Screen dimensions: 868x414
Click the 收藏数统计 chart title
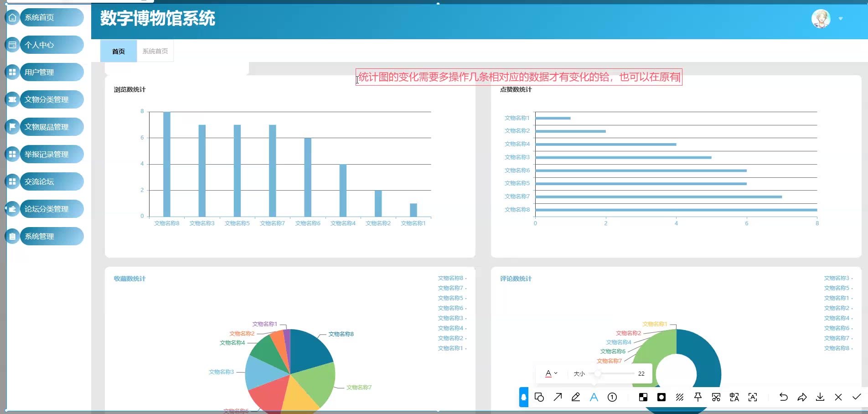[129, 279]
